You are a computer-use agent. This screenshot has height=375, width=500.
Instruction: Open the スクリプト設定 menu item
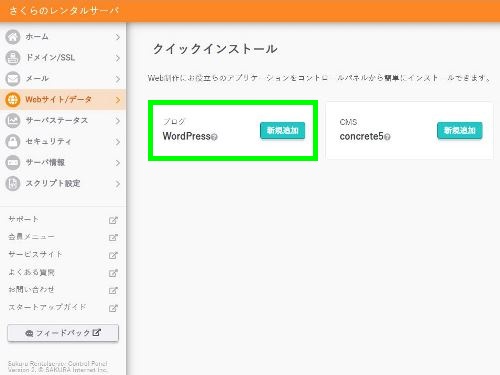(63, 183)
